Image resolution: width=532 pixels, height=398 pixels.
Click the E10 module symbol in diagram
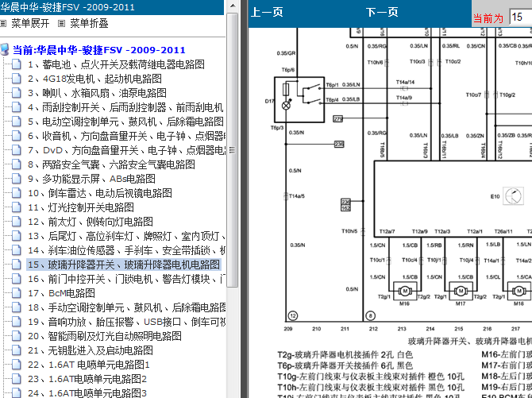click(513, 196)
